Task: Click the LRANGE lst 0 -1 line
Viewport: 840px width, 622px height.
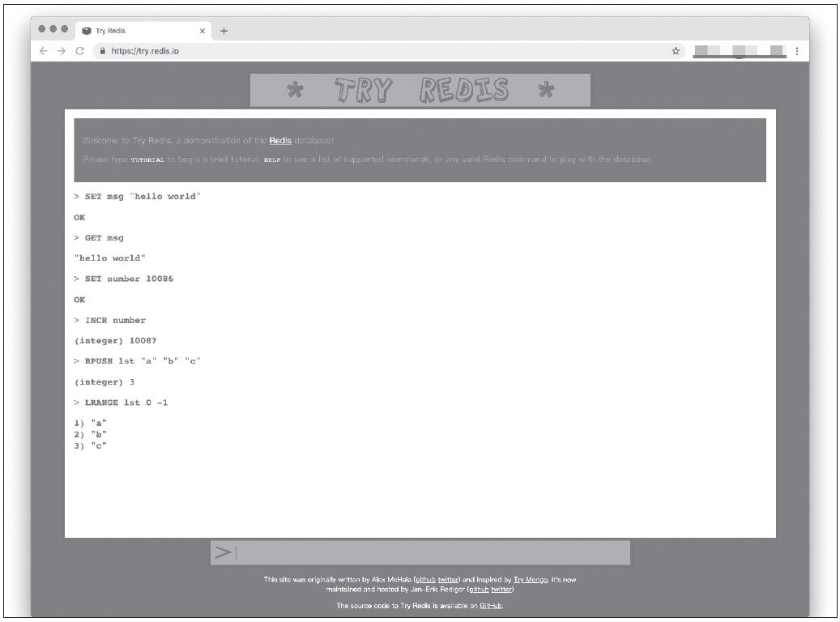Action: (121, 403)
